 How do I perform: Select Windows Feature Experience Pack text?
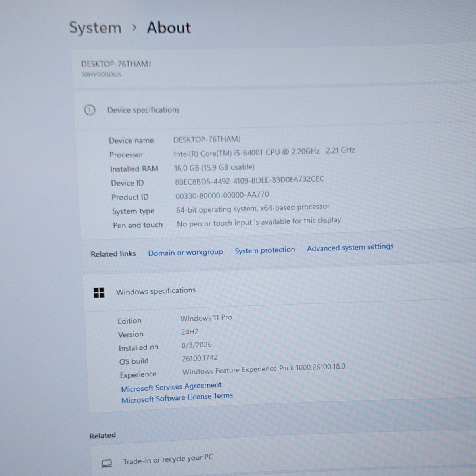point(264,369)
